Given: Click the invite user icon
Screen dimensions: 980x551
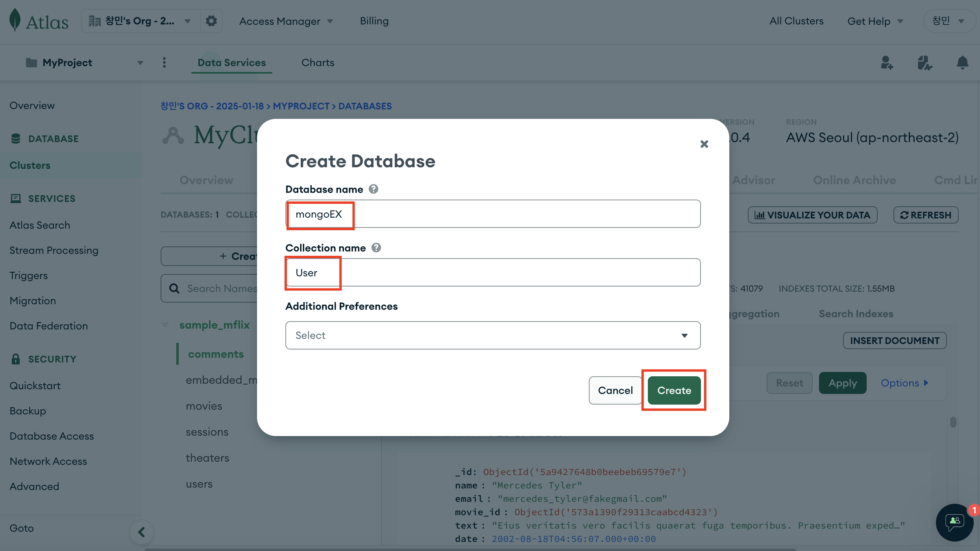Looking at the screenshot, I should tap(887, 63).
